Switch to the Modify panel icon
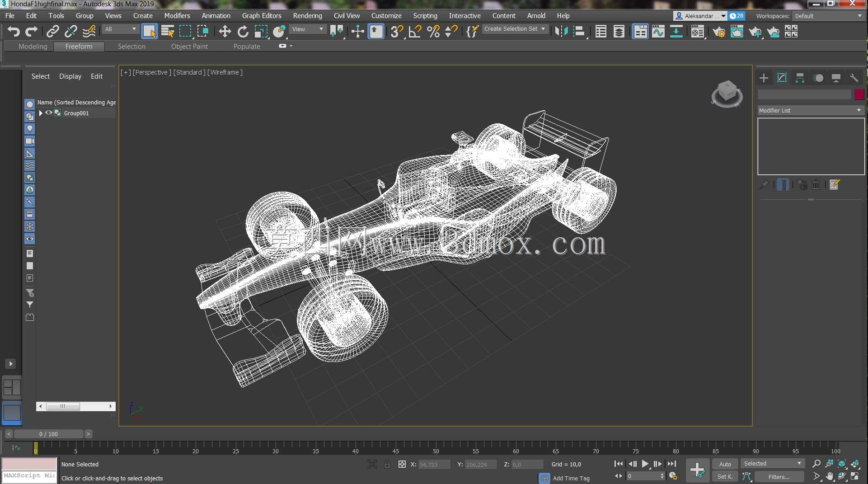The image size is (868, 484). point(782,78)
